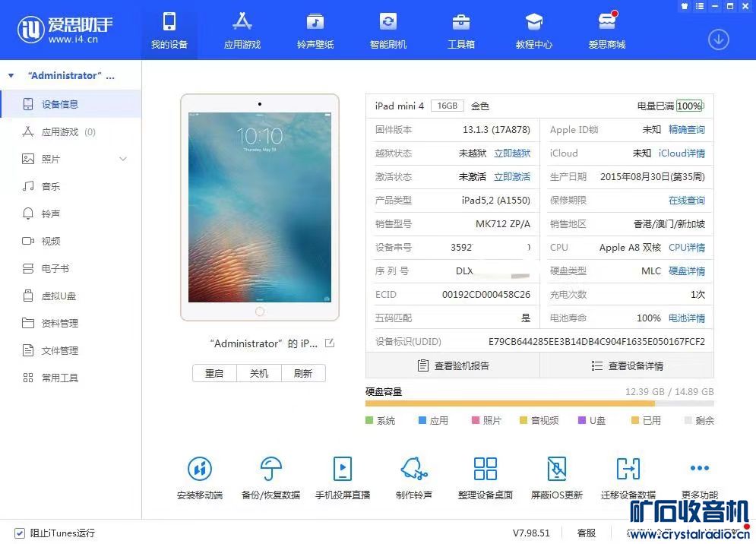This screenshot has width=756, height=544.
Task: Click 客服 in the status bar
Action: tap(587, 533)
